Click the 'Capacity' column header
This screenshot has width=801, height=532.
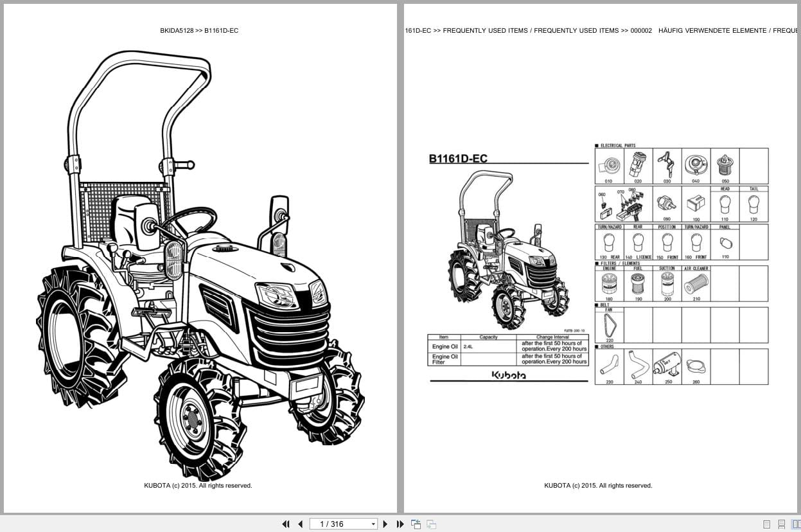click(x=488, y=337)
